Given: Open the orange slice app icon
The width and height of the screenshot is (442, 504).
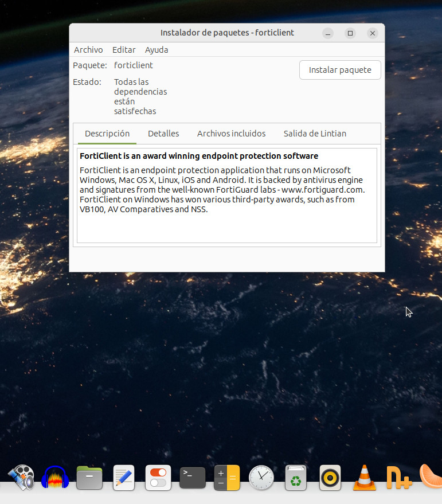Looking at the screenshot, I should click(x=431, y=476).
